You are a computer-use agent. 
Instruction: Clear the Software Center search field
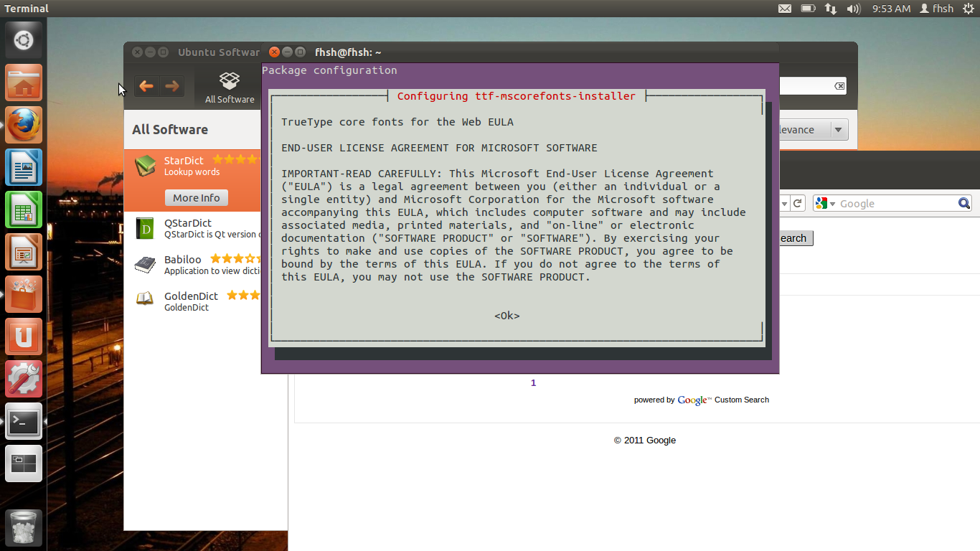[x=839, y=86]
